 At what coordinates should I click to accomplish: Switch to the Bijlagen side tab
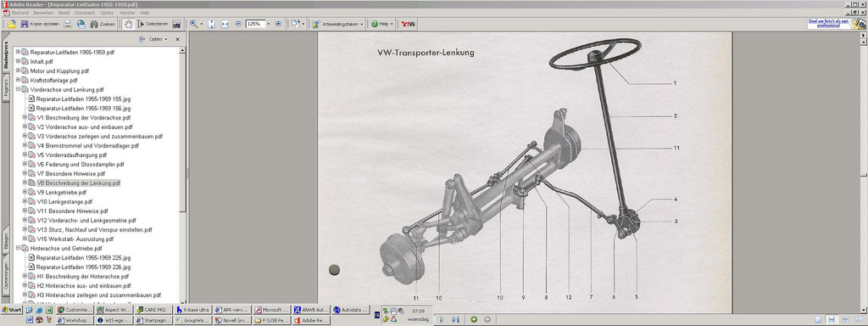pos(6,240)
